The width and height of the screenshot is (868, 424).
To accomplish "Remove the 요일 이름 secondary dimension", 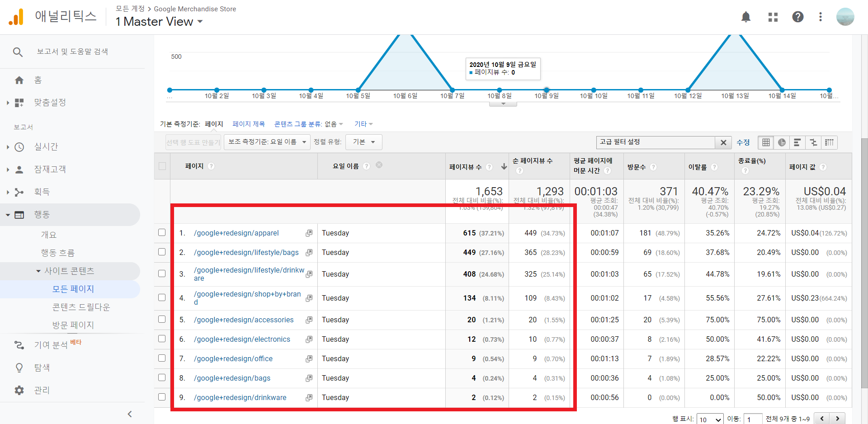I will [x=379, y=165].
